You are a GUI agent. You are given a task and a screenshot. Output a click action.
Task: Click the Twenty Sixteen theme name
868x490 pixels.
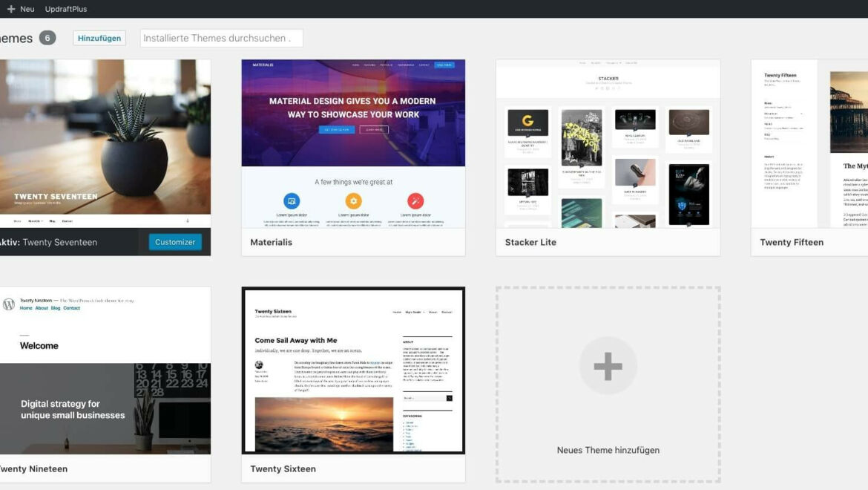283,469
